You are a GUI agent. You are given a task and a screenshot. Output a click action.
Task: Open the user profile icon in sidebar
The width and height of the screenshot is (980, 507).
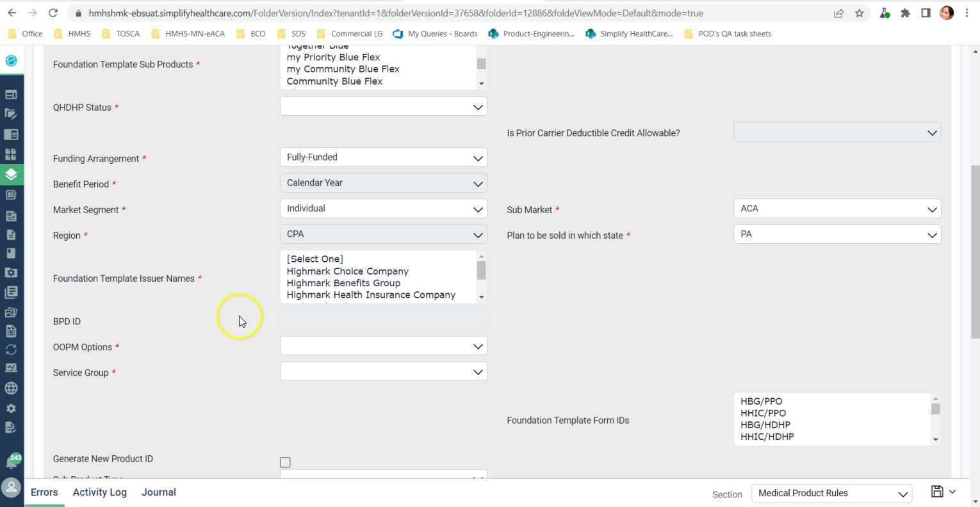click(12, 488)
